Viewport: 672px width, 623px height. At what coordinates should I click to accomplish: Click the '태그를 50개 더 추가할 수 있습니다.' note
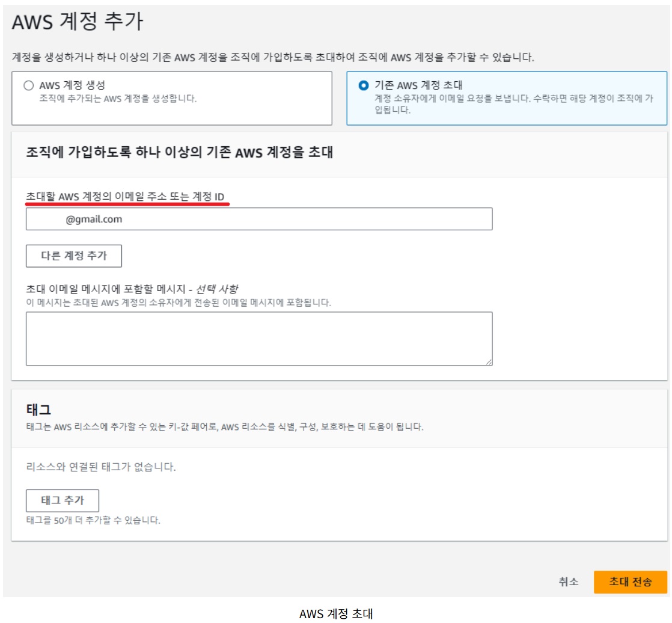[93, 520]
